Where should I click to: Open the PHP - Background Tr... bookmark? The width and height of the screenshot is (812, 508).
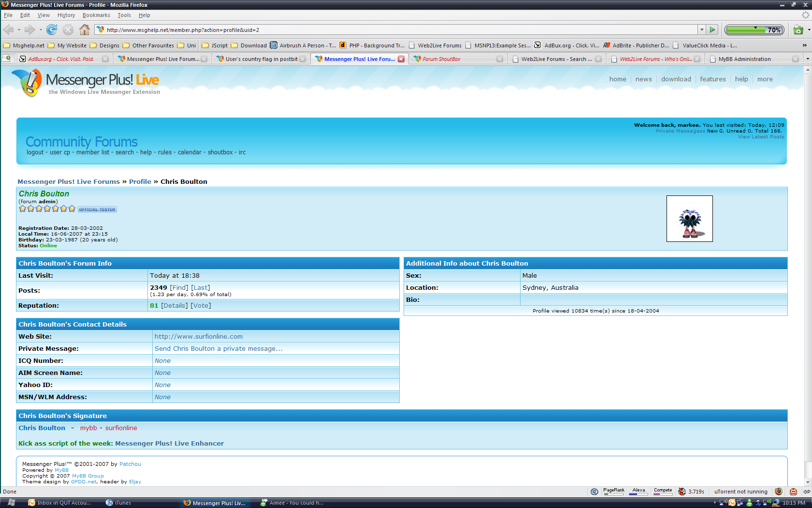372,45
